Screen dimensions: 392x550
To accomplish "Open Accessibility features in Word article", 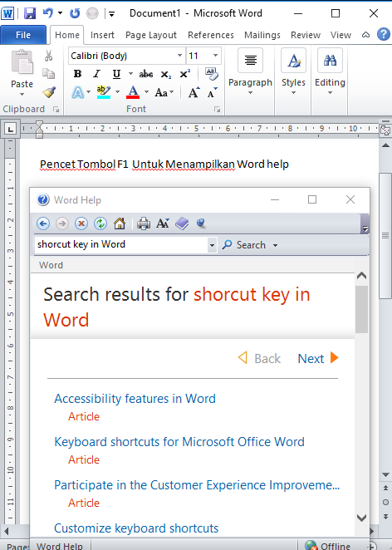I will [135, 399].
